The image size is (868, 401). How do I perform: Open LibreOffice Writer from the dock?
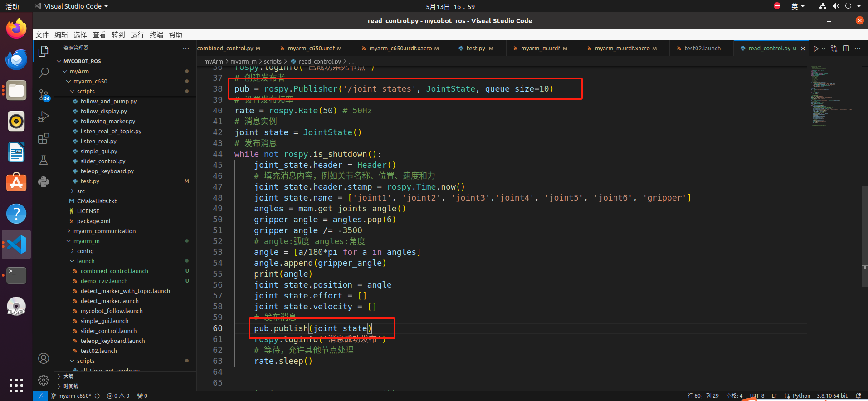click(x=16, y=152)
